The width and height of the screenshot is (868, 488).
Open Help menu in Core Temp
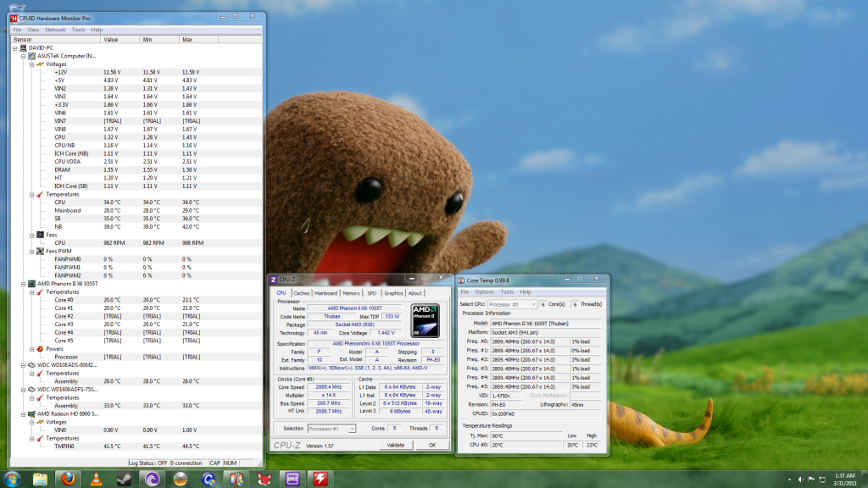point(526,292)
